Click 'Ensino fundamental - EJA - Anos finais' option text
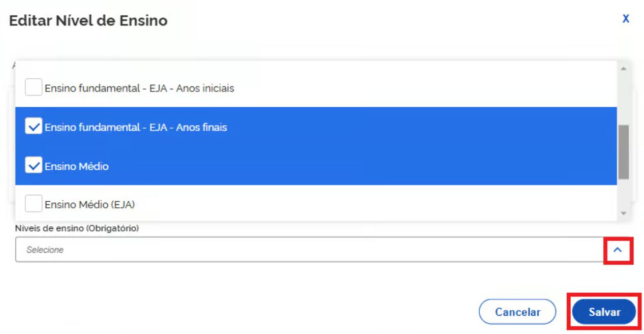 point(136,127)
